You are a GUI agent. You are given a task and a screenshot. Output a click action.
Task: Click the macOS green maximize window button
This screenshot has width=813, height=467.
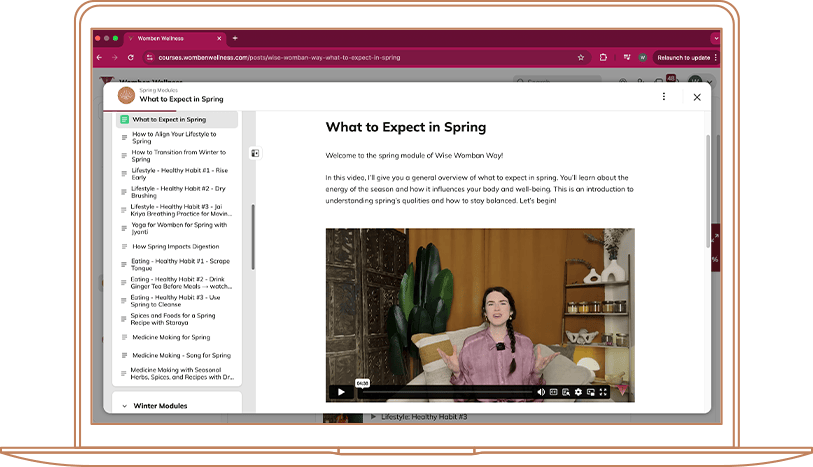click(x=115, y=38)
